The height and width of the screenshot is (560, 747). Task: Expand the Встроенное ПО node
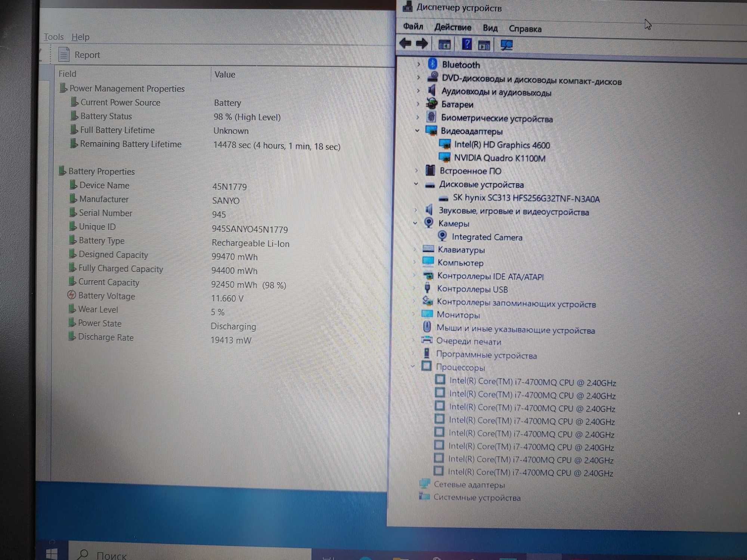(x=416, y=170)
